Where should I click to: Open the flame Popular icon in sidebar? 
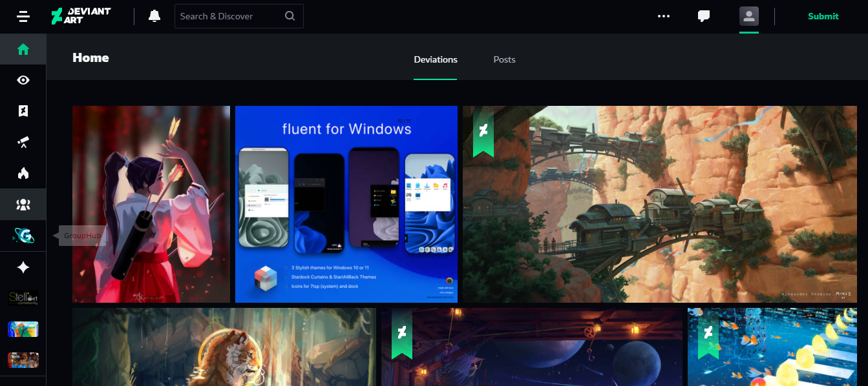click(x=23, y=173)
